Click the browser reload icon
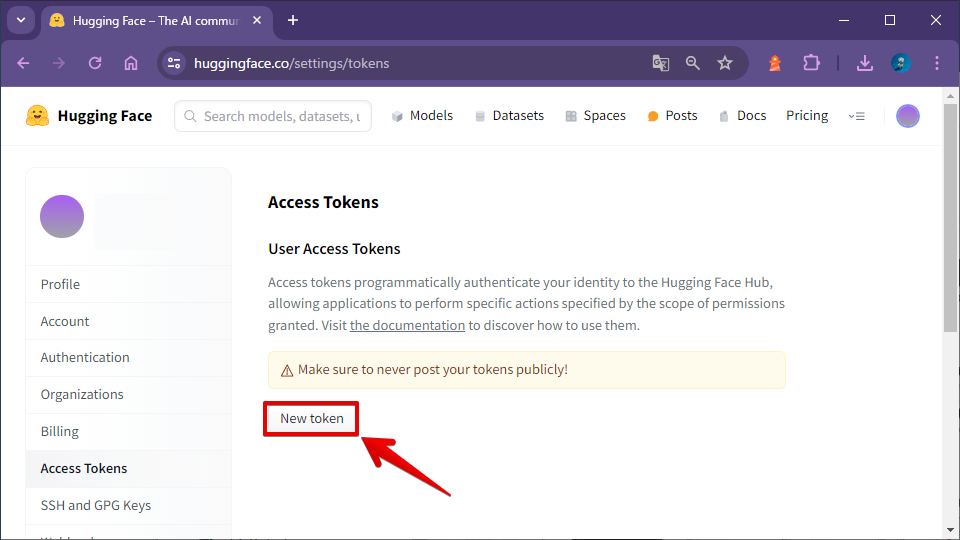The width and height of the screenshot is (960, 540). 95,63
